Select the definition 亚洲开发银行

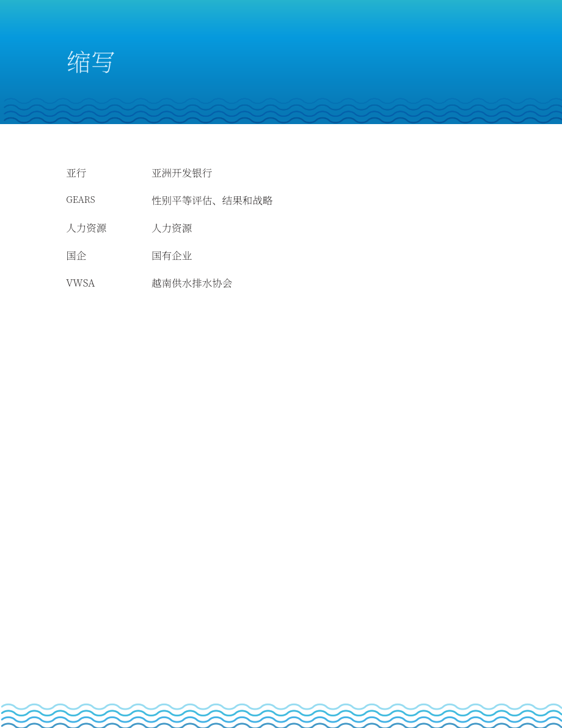coord(182,173)
